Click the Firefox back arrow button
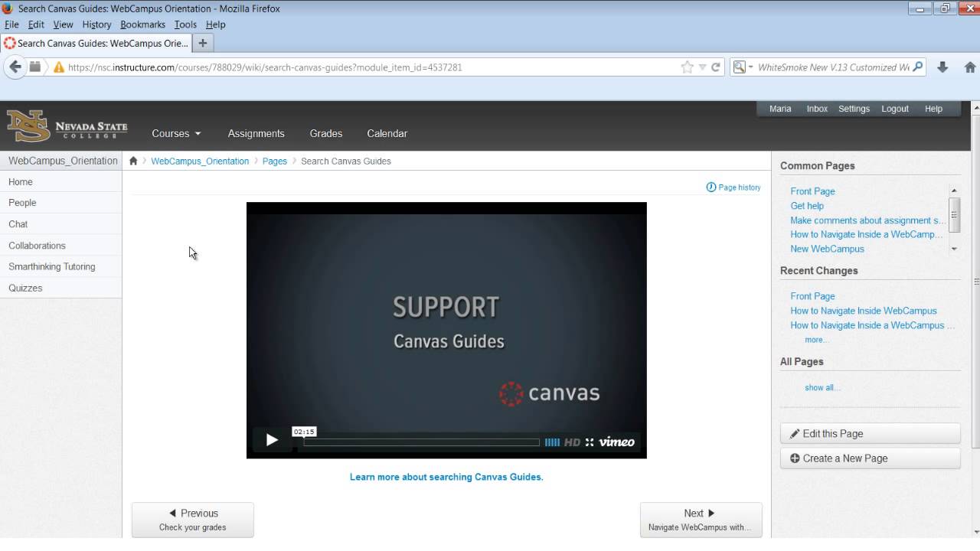The image size is (980, 551). 15,67
